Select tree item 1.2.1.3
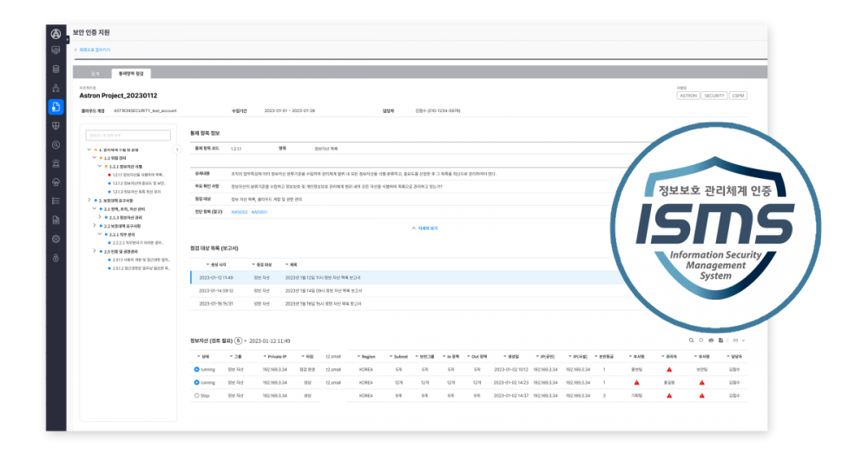The image size is (868, 456). point(135,192)
